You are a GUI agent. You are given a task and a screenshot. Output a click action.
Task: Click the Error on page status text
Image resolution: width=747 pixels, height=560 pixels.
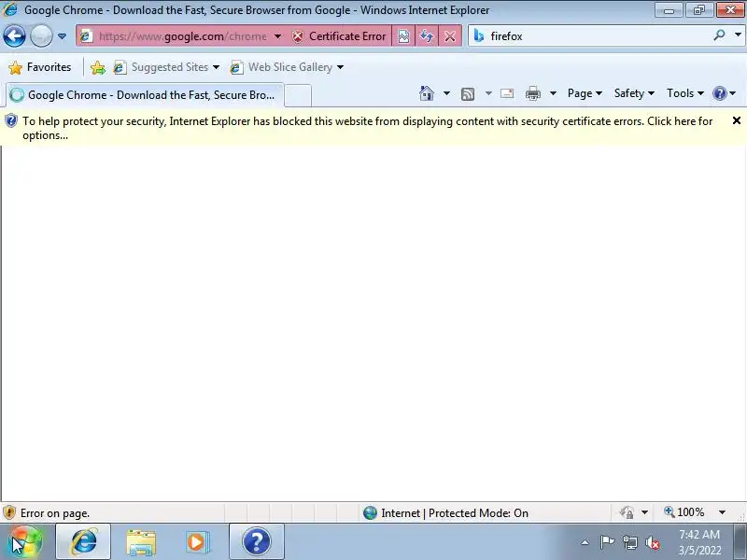point(55,513)
